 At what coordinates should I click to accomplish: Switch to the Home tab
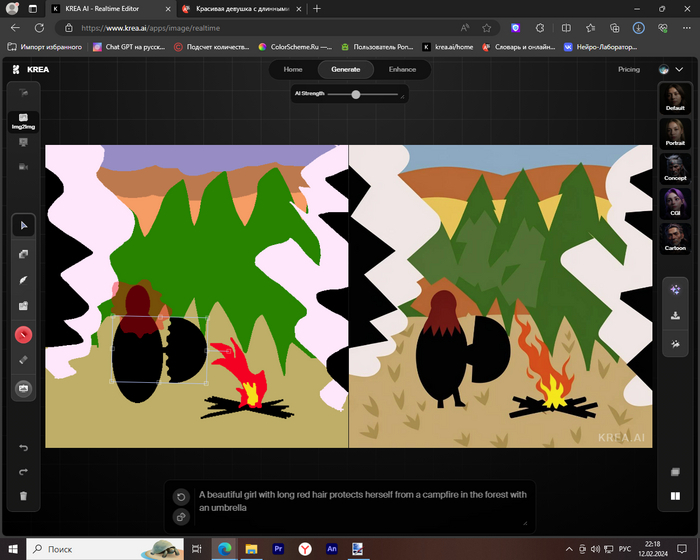(x=293, y=70)
